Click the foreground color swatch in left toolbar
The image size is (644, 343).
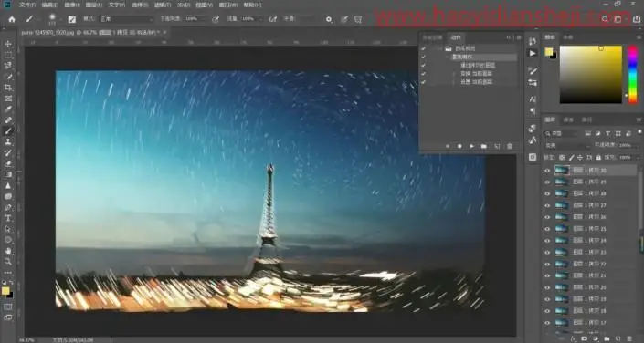[5, 291]
